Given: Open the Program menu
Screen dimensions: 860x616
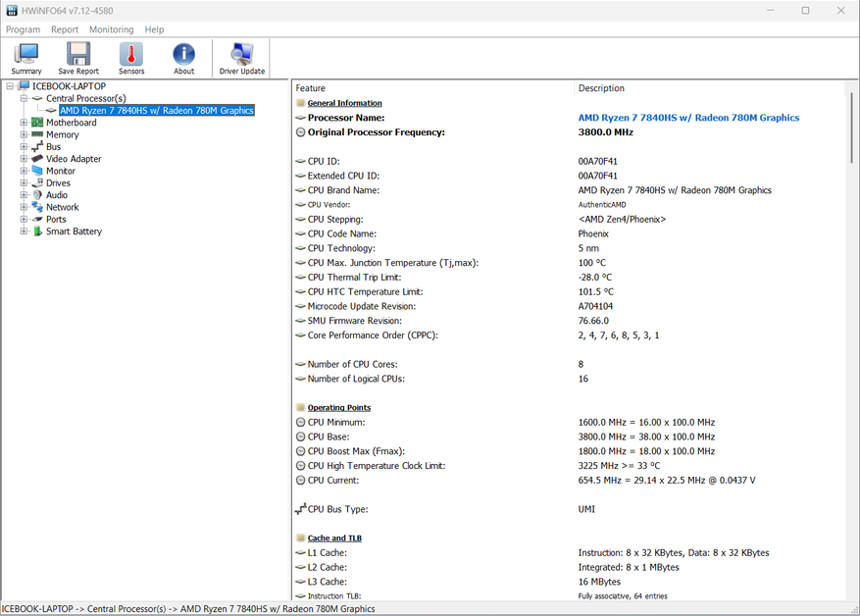Looking at the screenshot, I should [23, 29].
